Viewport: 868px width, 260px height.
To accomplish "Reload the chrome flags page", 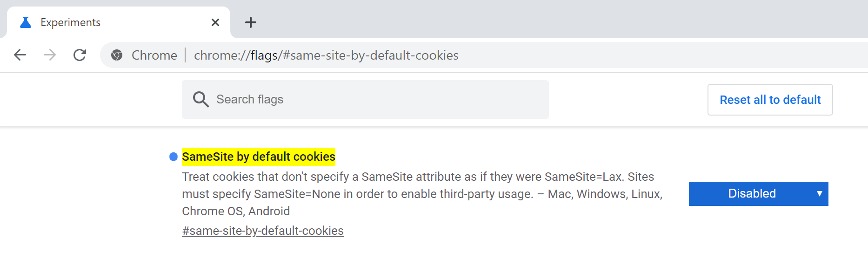I will pos(80,55).
